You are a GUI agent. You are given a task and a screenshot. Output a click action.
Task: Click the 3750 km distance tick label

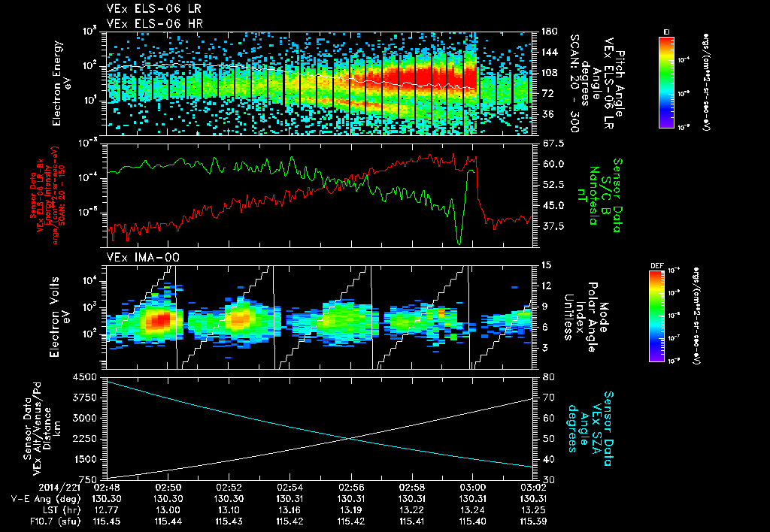click(86, 397)
